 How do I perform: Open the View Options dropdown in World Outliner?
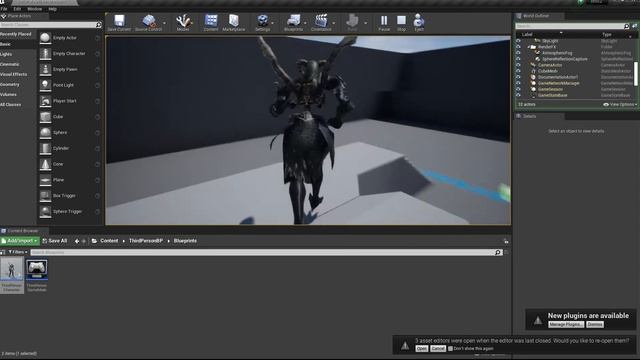click(x=620, y=104)
